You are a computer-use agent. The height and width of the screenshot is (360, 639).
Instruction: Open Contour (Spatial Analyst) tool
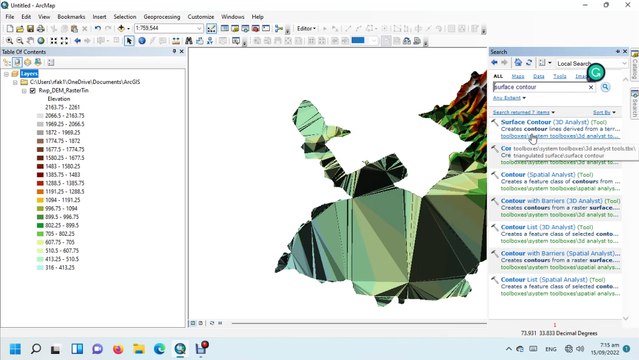(x=547, y=174)
